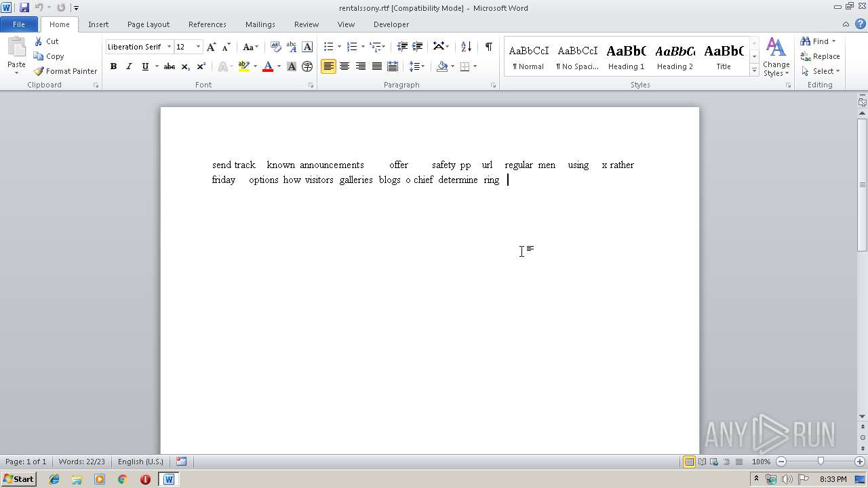Click the Words: 22/23 status indicator
This screenshot has width=868, height=488.
click(82, 462)
